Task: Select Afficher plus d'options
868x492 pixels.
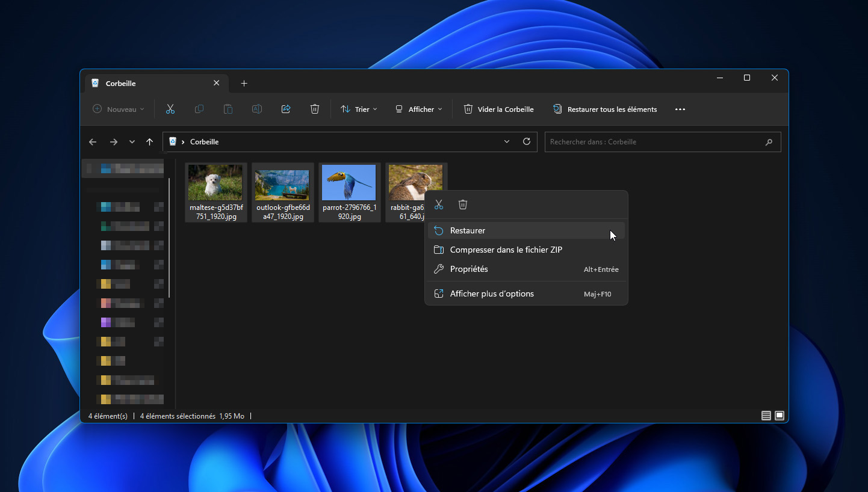Action: pos(526,294)
